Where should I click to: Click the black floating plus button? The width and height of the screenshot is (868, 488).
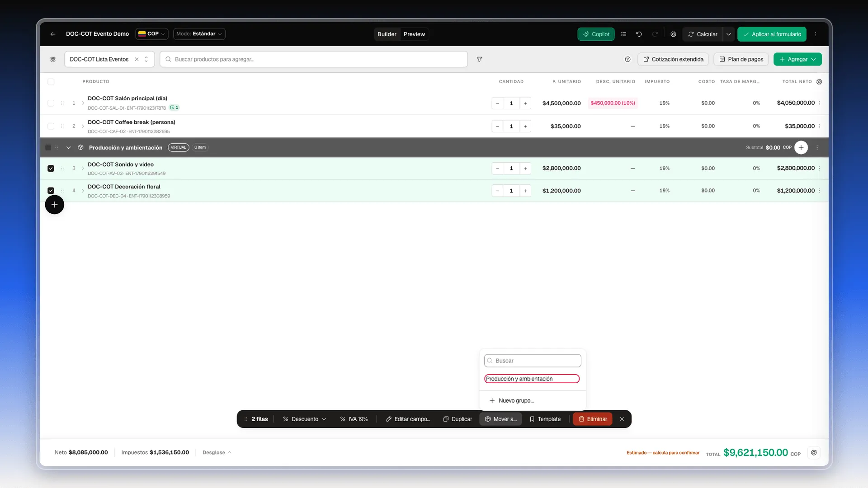[x=54, y=205]
